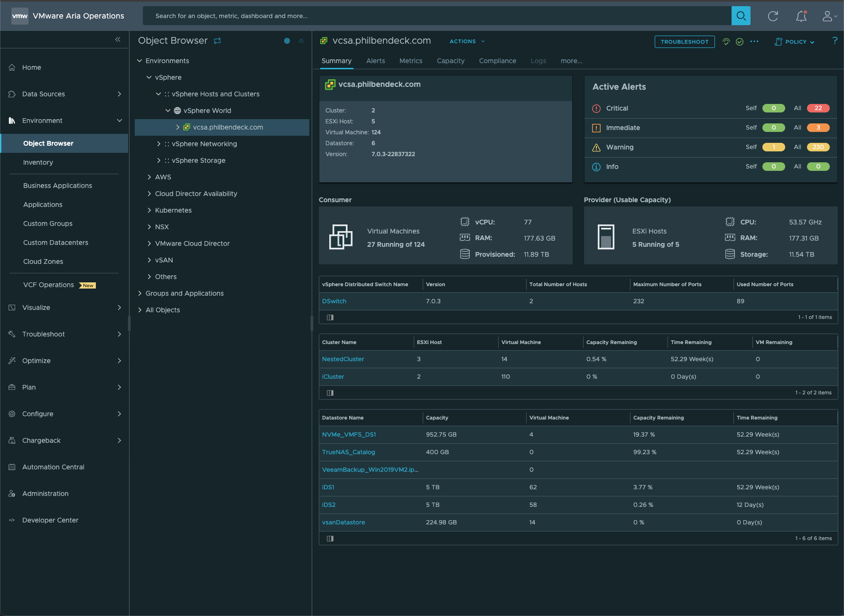Click the column picker under Cluster table
844x616 pixels.
pyautogui.click(x=330, y=393)
